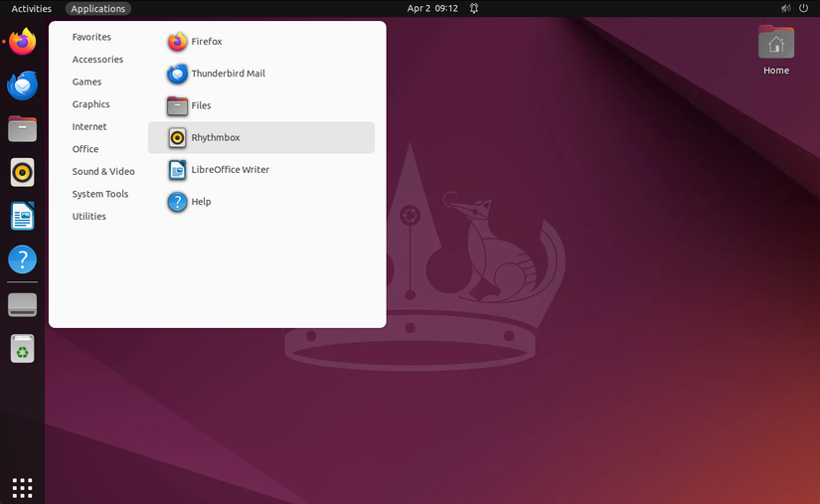
Task: Open Help from the Applications menu
Action: pos(261,202)
